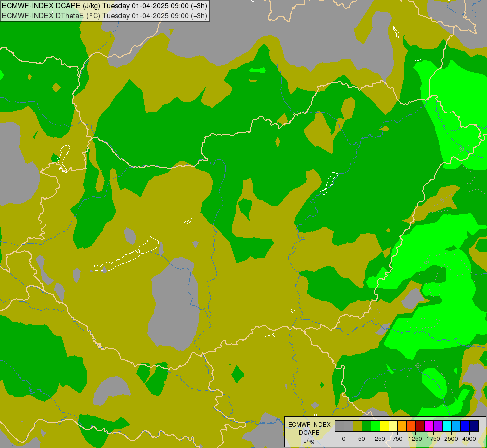Click the legend value 0
Screen dimensions: 487x448
(344, 439)
